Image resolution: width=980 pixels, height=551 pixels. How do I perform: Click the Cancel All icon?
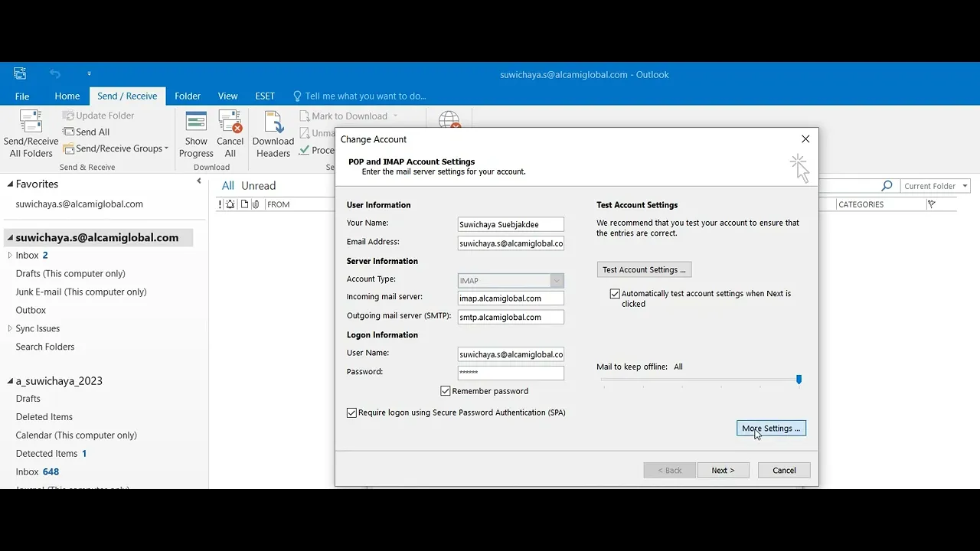pos(230,122)
